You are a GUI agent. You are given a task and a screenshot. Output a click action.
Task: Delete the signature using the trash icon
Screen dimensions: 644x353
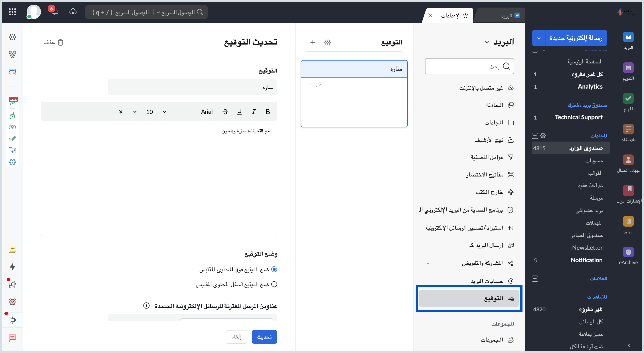61,42
